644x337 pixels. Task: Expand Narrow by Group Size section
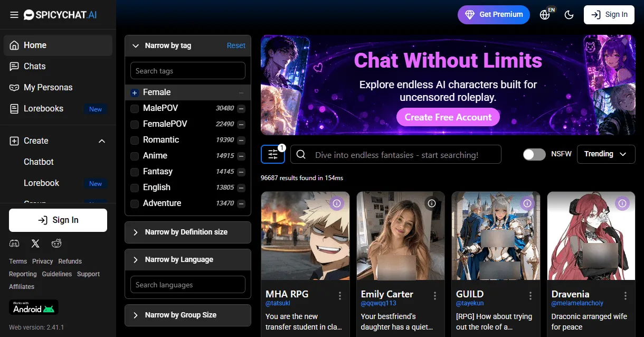(x=188, y=315)
